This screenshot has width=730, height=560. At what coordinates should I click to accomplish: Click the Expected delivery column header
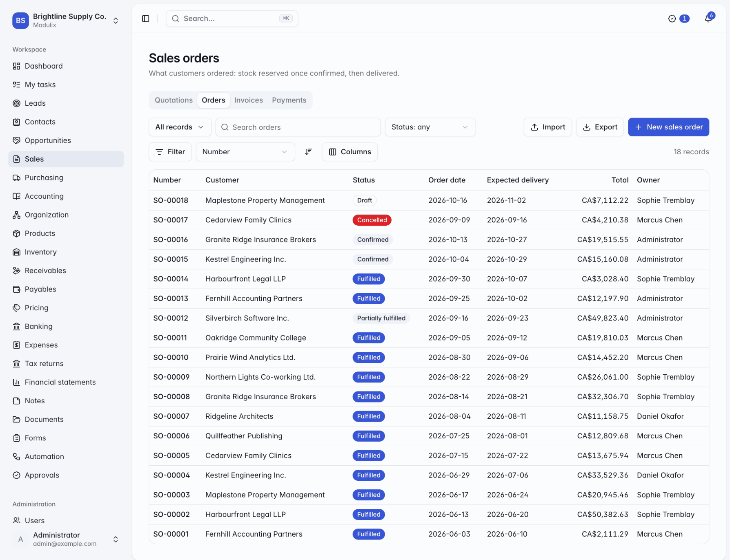(x=518, y=180)
